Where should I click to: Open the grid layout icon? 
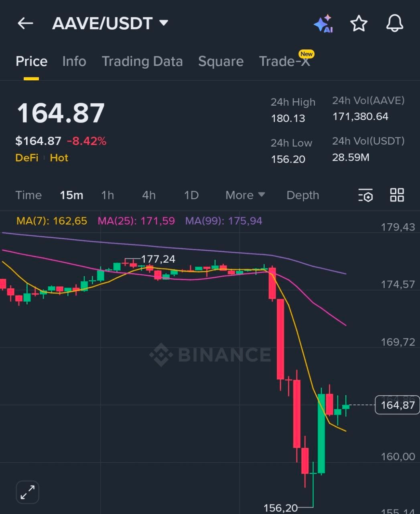(x=397, y=195)
